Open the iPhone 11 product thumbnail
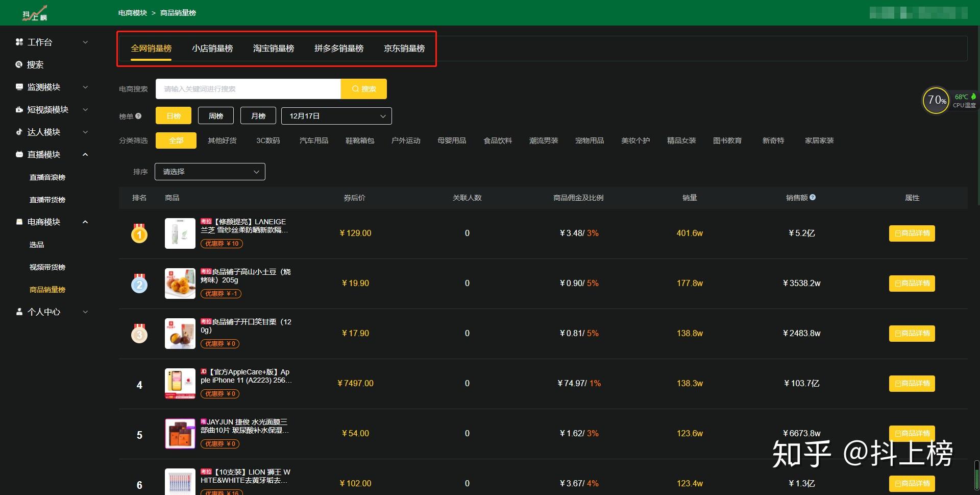Image resolution: width=980 pixels, height=495 pixels. (x=180, y=384)
